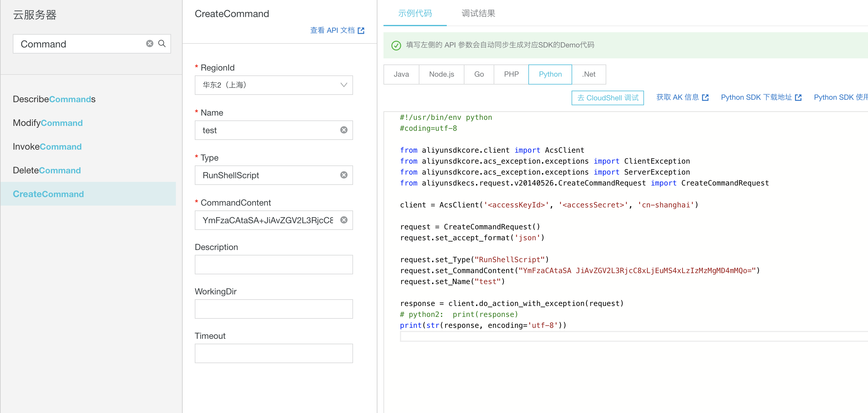This screenshot has height=413, width=868.
Task: Click external link icon beside 查看 API 文档
Action: 361,31
